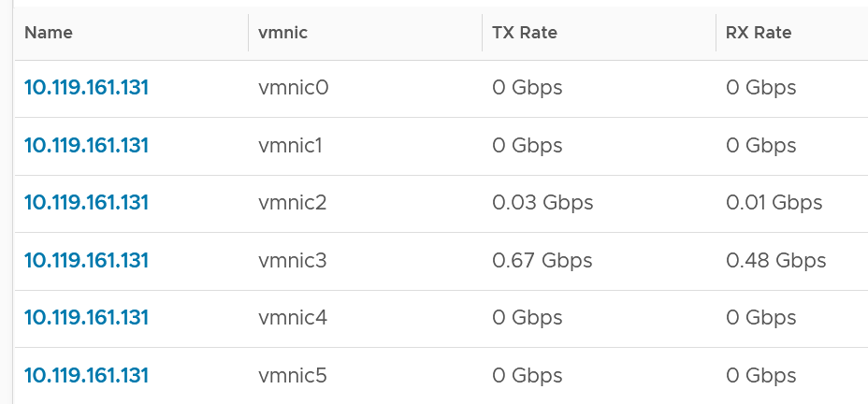Open host link in vmnic4 row
Screen dimensions: 868x404
[86, 318]
